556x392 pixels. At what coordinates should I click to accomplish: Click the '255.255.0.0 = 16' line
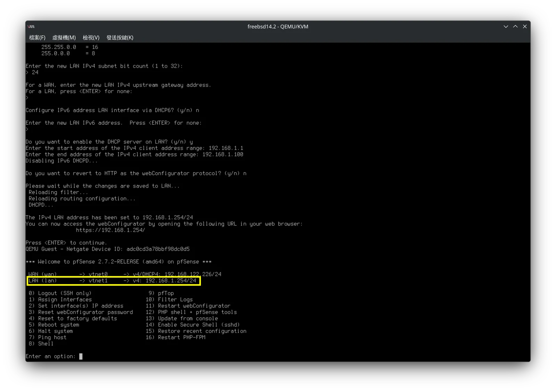pyautogui.click(x=69, y=47)
